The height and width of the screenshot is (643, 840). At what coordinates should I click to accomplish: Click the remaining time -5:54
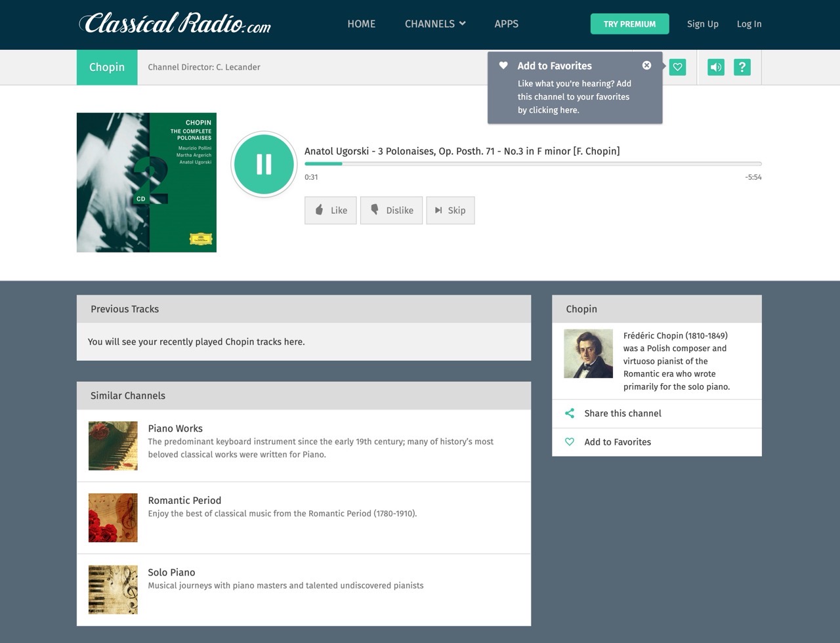tap(753, 177)
